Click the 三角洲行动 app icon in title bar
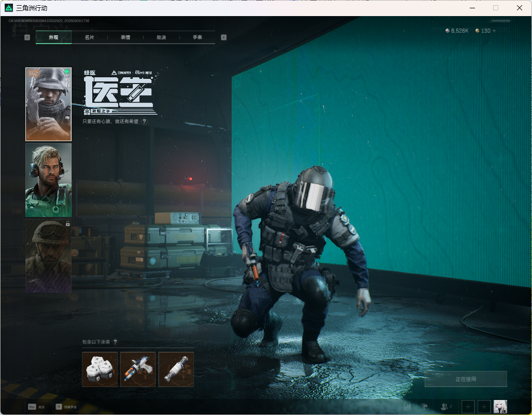 point(9,7)
